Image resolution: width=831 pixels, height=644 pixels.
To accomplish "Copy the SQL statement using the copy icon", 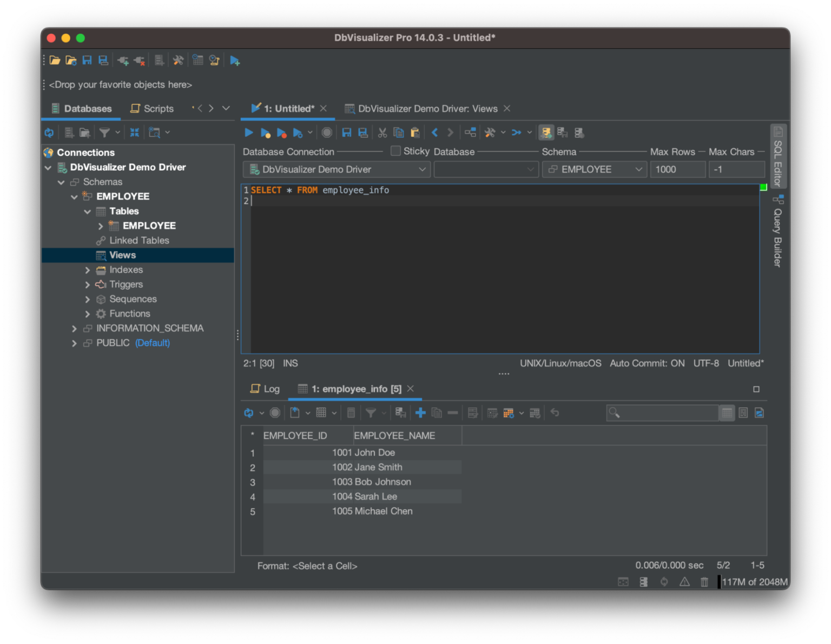I will (399, 132).
